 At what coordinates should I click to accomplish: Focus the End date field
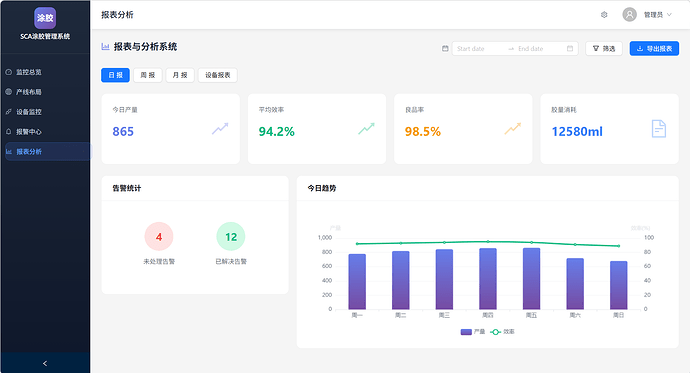tap(540, 48)
